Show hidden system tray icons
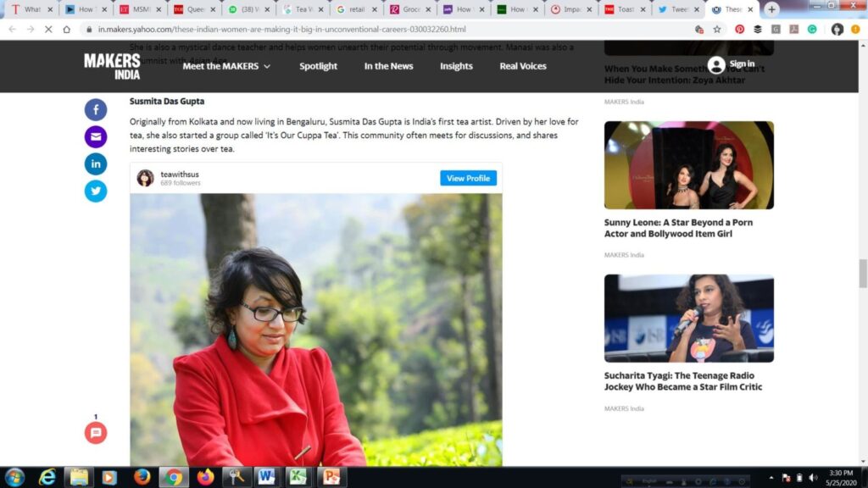Image resolution: width=868 pixels, height=488 pixels. pyautogui.click(x=771, y=478)
